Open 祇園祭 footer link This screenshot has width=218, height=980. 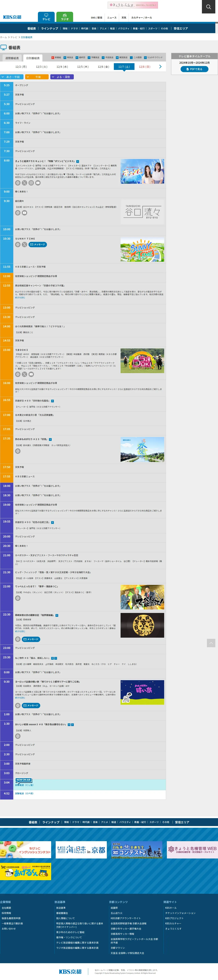coord(114,908)
